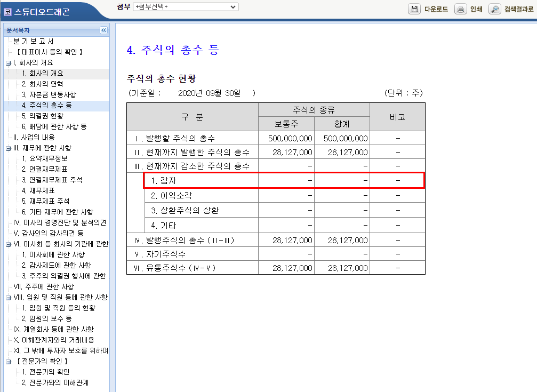
Task: Click the 2. 이익소각 table row label
Action: pos(171,195)
